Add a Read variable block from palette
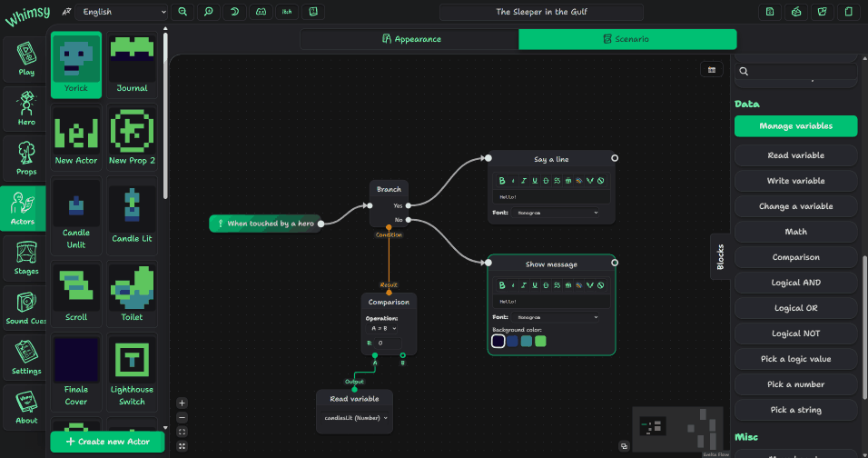 click(x=795, y=155)
